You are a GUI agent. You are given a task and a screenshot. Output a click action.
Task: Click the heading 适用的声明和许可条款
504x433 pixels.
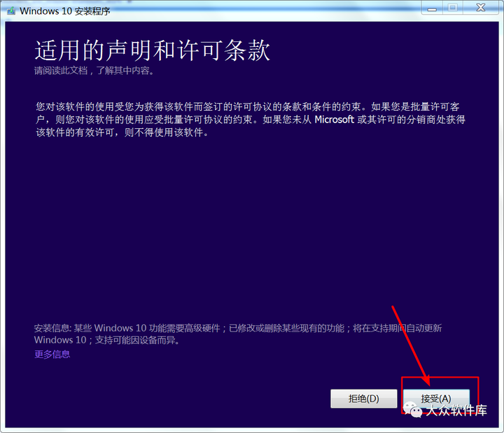[x=152, y=50]
